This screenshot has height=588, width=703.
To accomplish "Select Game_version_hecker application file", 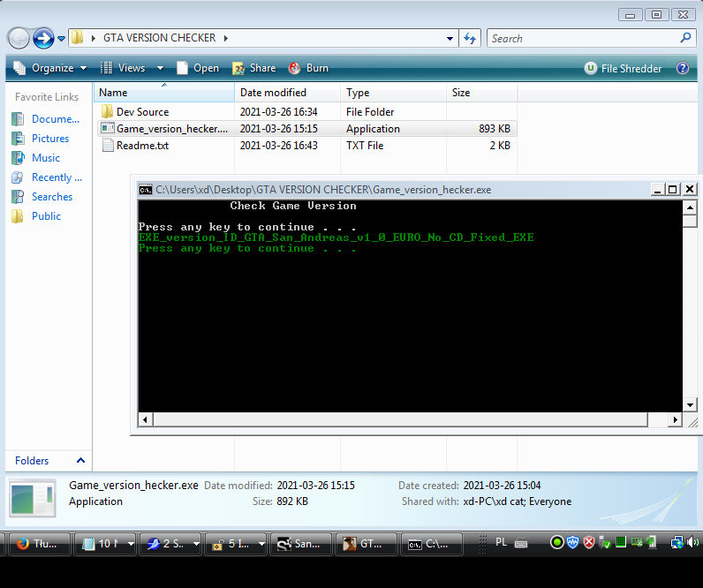I will [171, 129].
